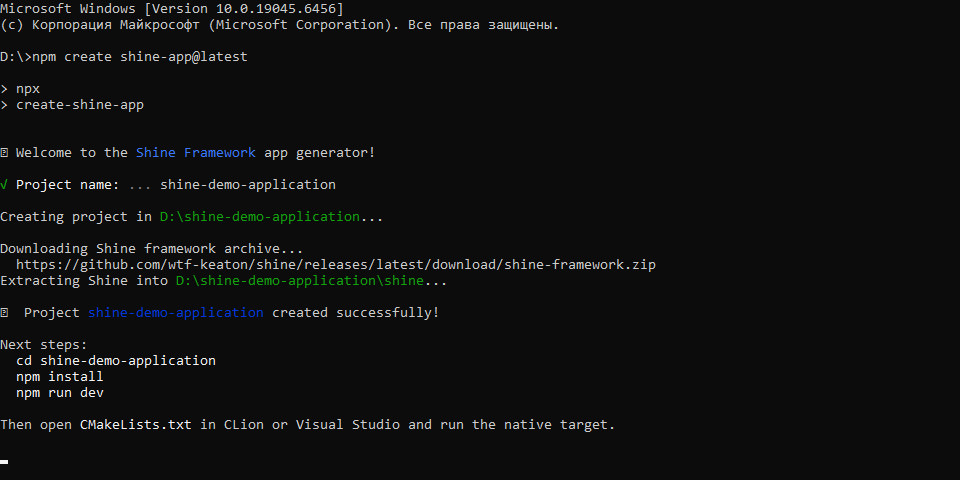Image resolution: width=960 pixels, height=480 pixels.
Task: Open the github shine-framework.zip URL
Action: (x=336, y=265)
